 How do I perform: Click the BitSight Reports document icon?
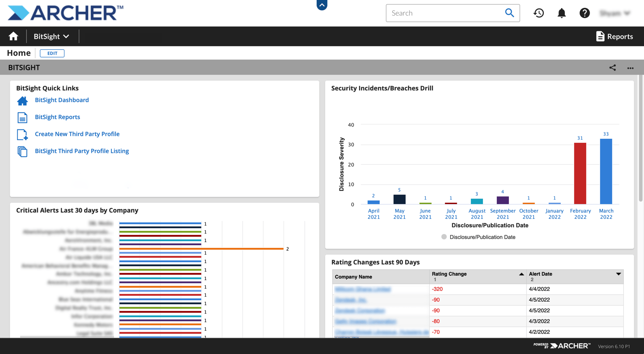tap(22, 117)
